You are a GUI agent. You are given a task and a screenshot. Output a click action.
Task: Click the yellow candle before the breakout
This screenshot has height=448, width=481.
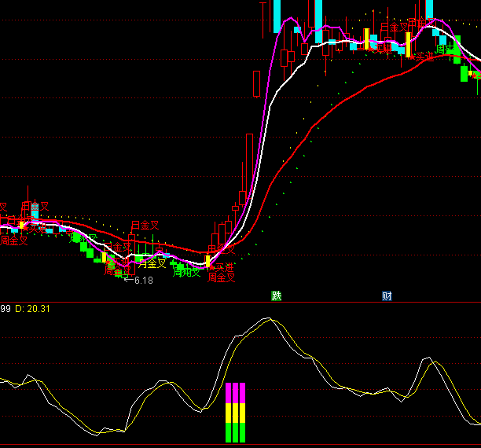(207, 261)
